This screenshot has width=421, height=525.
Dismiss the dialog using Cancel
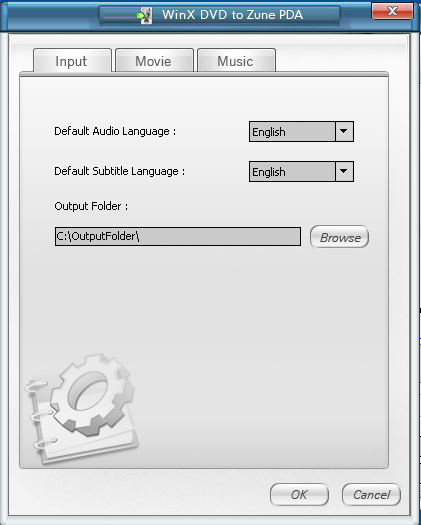point(371,495)
